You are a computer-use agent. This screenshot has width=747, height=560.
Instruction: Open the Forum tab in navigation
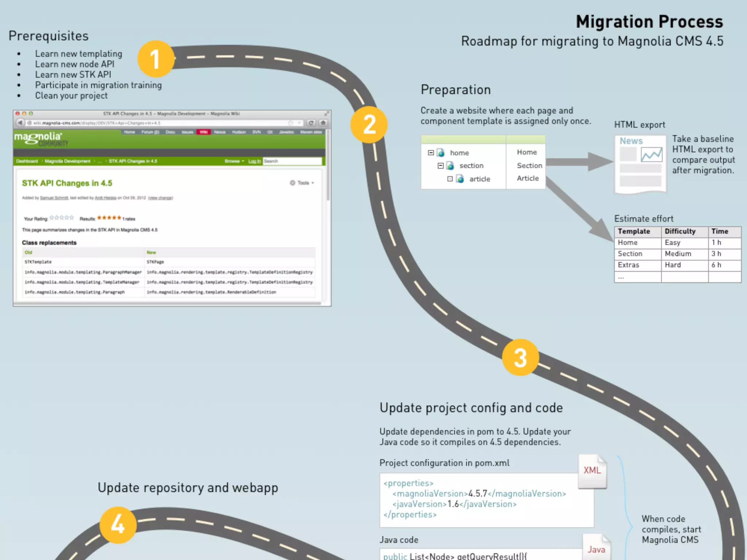coord(150,132)
